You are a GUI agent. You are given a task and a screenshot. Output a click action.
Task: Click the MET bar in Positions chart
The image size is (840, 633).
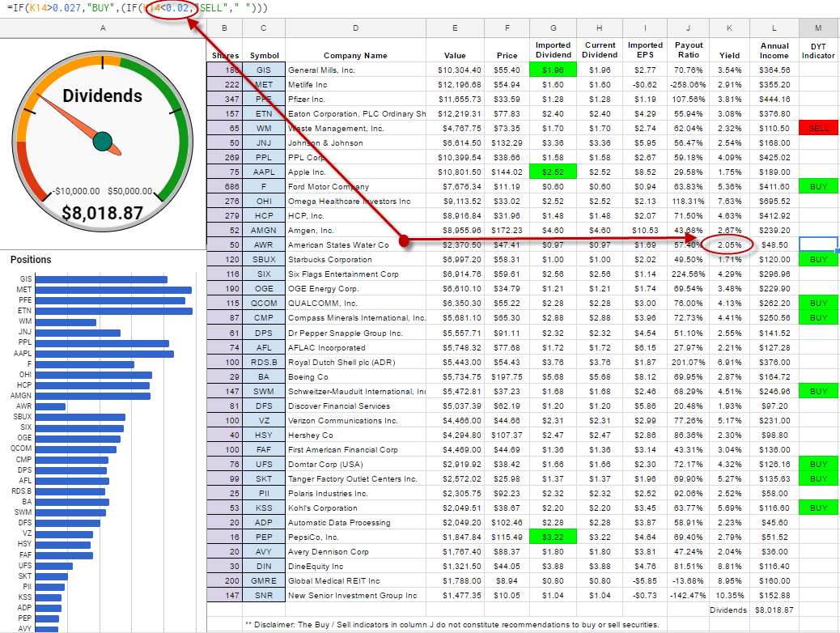114,290
